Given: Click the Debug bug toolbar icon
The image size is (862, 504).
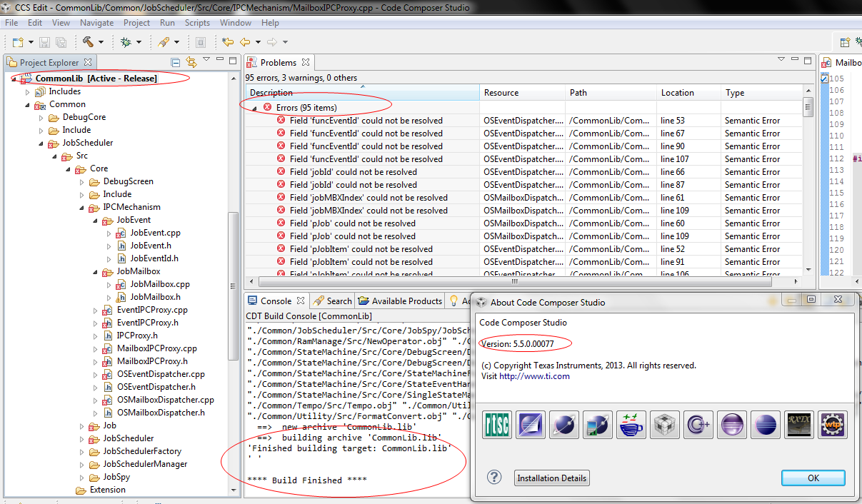Looking at the screenshot, I should pyautogui.click(x=126, y=42).
